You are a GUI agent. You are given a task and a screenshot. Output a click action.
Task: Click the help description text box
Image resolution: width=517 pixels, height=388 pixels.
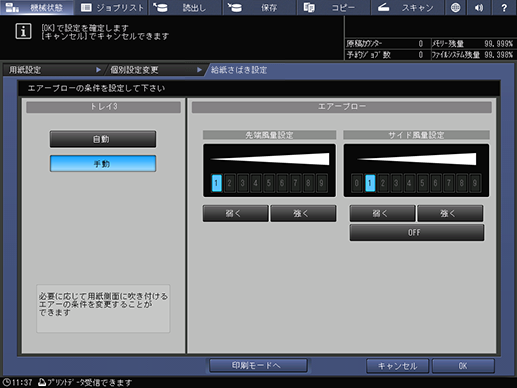(x=103, y=308)
